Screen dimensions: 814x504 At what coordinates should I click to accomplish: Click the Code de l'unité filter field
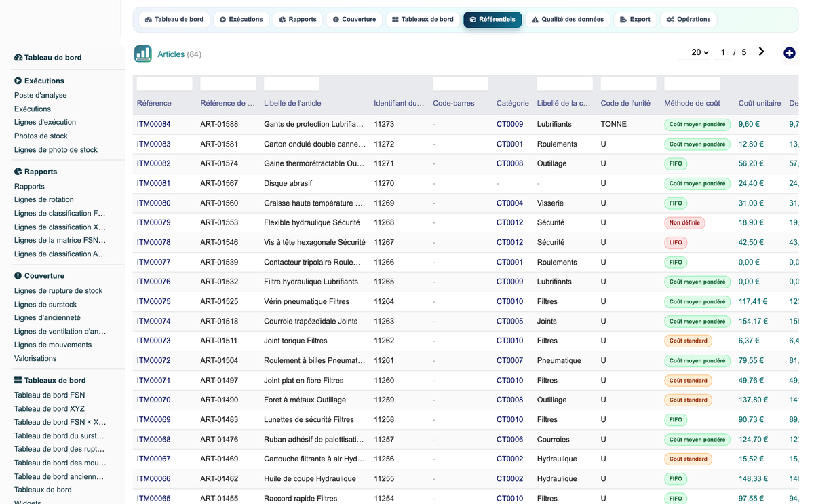628,83
